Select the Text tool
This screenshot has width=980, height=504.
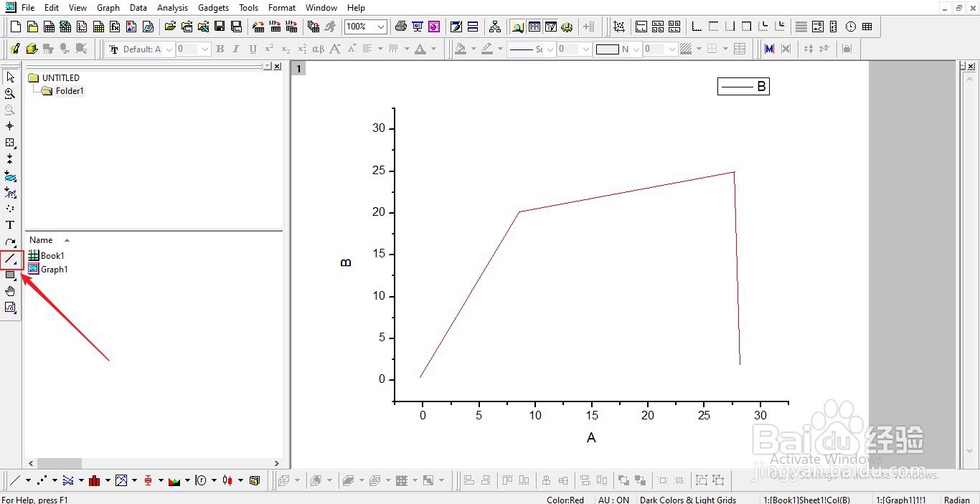coord(10,225)
